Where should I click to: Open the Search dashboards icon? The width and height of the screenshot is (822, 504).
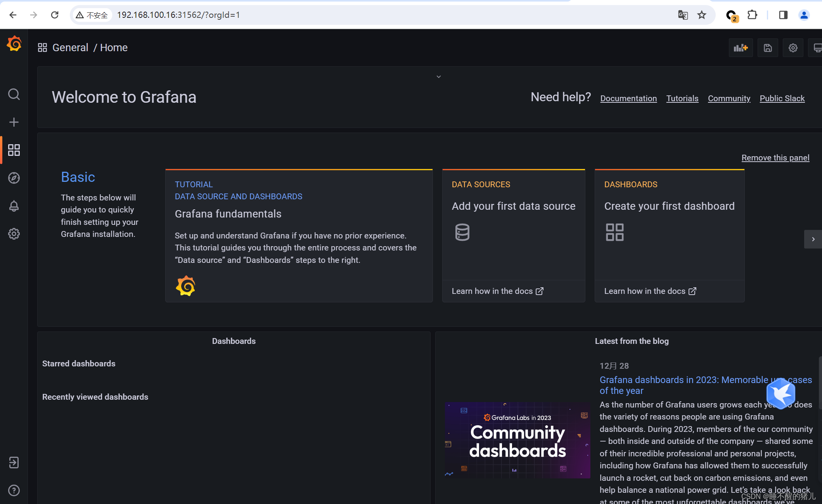click(x=14, y=94)
